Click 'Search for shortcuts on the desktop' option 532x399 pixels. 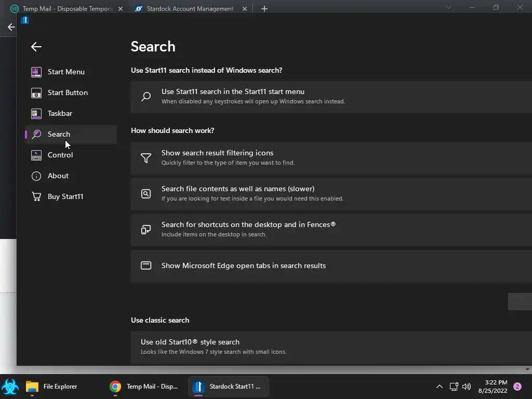coord(331,230)
